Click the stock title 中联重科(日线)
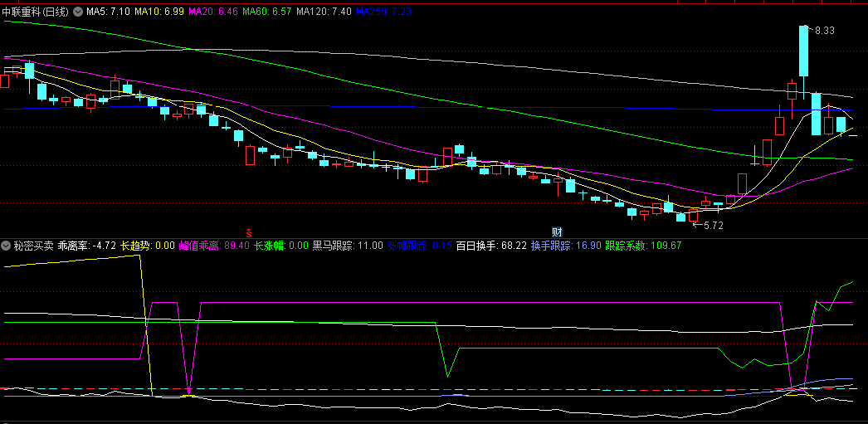The width and height of the screenshot is (868, 424). 36,11
